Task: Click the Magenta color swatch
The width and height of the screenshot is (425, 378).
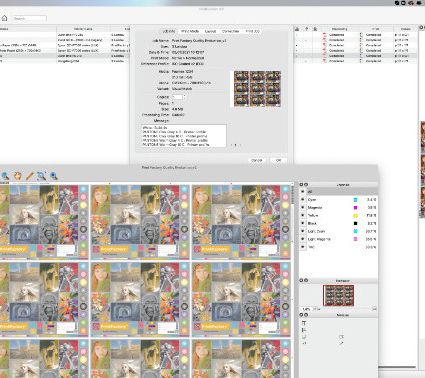Action: coord(355,207)
